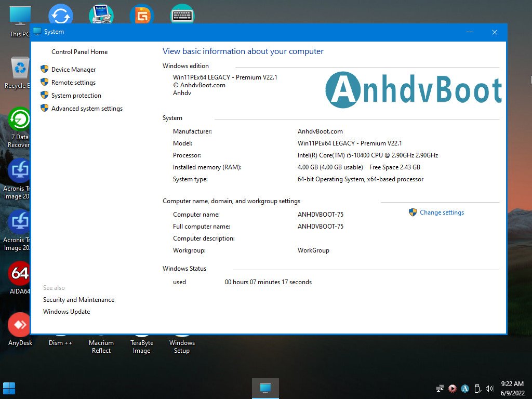Image resolution: width=532 pixels, height=399 pixels.
Task: Click orange G desktop icon
Action: pyautogui.click(x=142, y=14)
